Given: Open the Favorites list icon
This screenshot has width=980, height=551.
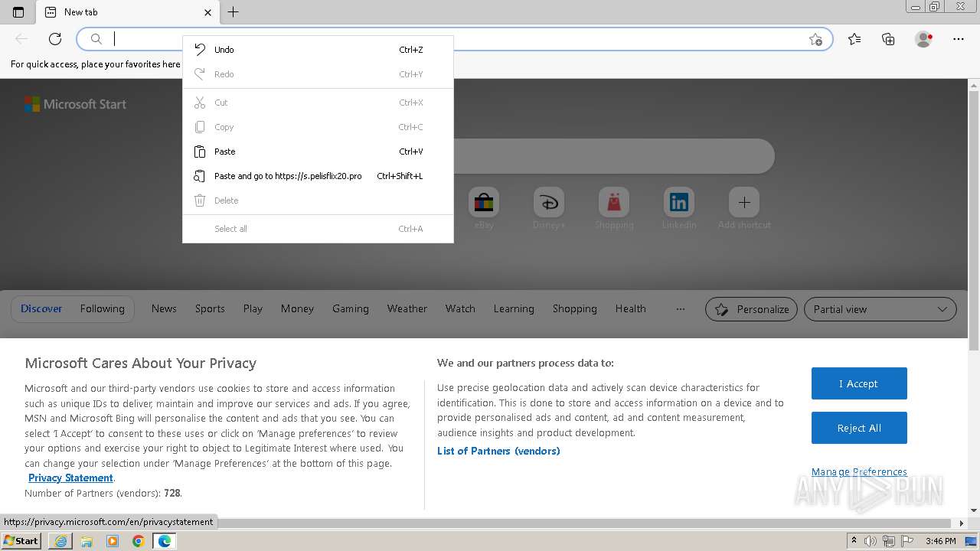Looking at the screenshot, I should tap(854, 39).
